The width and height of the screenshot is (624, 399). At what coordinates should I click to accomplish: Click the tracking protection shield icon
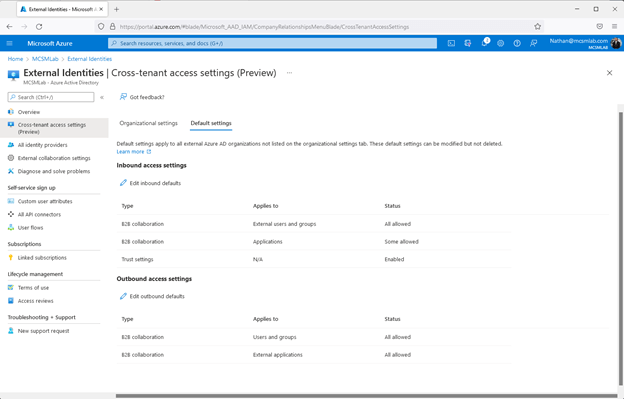[x=101, y=27]
